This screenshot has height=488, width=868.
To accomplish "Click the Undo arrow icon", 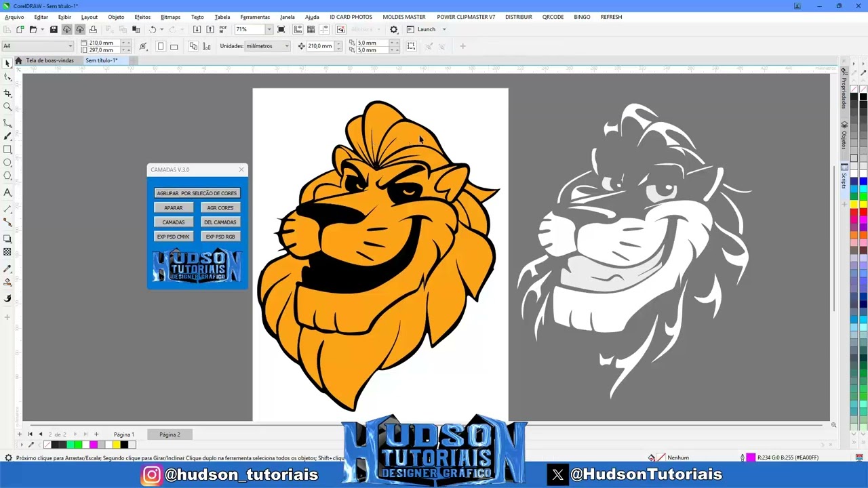I will point(153,29).
